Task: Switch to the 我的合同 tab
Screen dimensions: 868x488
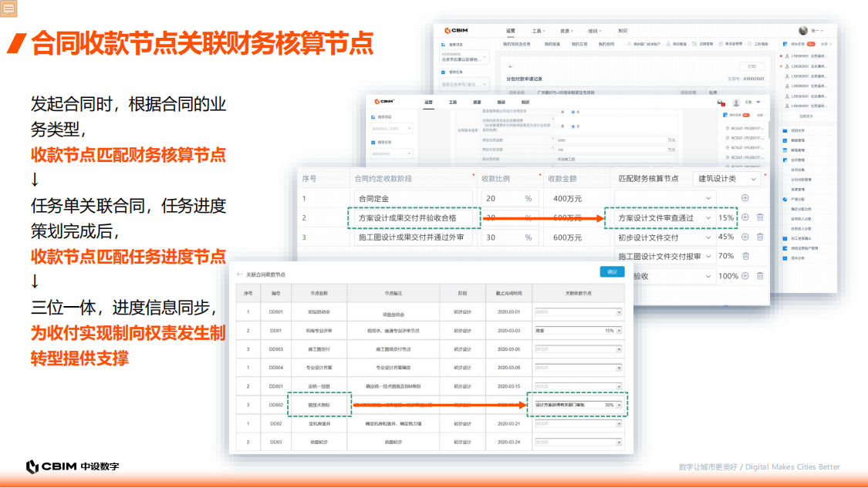Action: pos(606,44)
